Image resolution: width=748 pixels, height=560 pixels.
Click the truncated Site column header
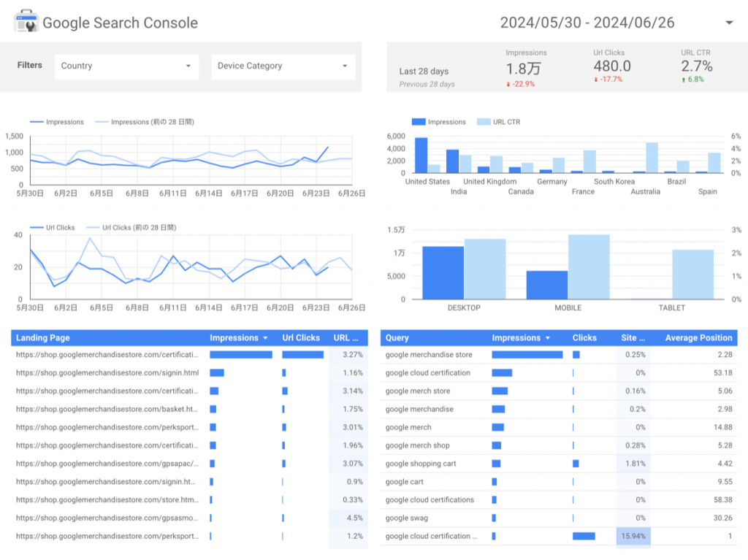pos(633,338)
